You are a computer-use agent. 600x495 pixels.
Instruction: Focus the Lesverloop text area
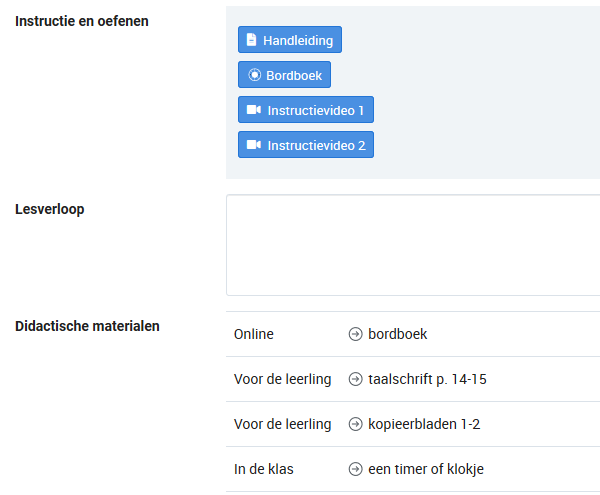point(413,245)
